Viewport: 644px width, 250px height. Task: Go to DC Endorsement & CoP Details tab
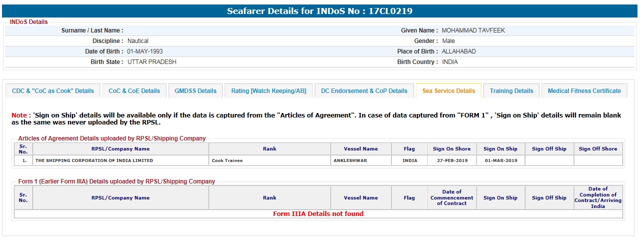click(x=364, y=91)
